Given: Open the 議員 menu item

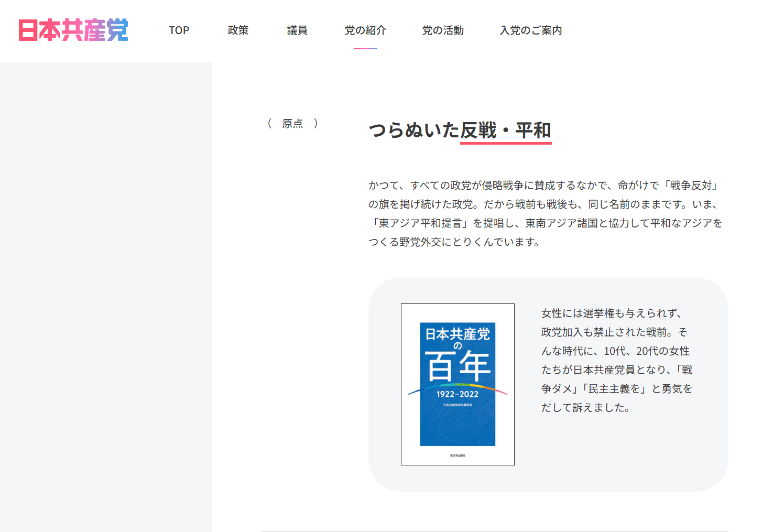Looking at the screenshot, I should pyautogui.click(x=297, y=30).
